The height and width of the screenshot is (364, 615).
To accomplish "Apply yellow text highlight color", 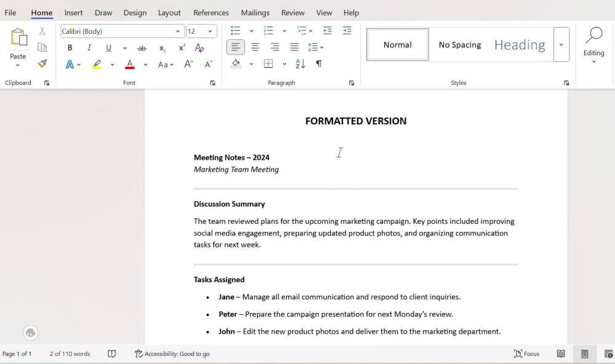I will [x=97, y=65].
